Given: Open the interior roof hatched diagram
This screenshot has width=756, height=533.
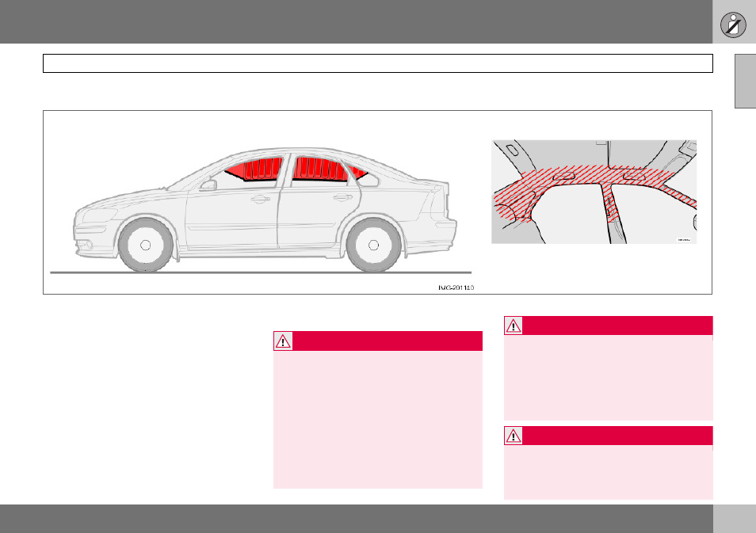Looking at the screenshot, I should 594,192.
